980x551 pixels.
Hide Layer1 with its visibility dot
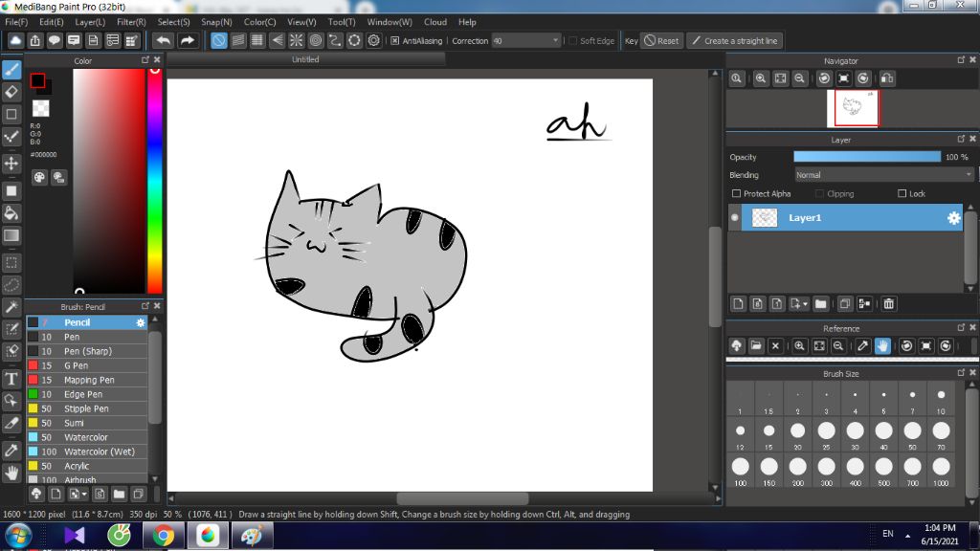click(x=735, y=217)
